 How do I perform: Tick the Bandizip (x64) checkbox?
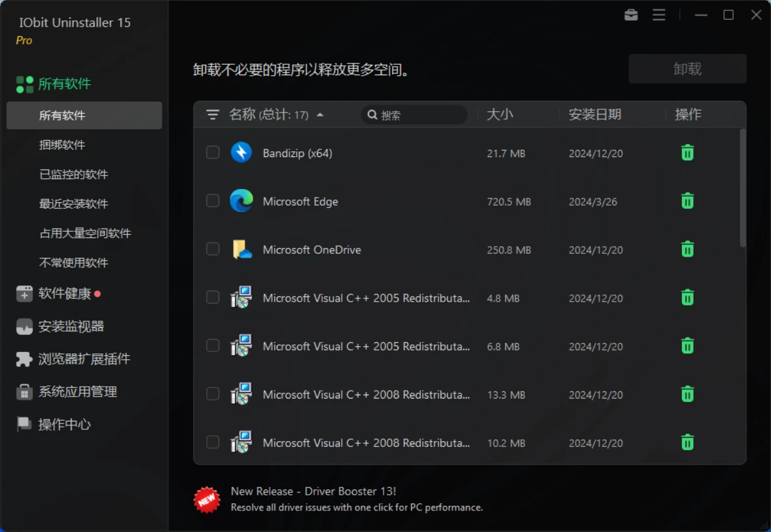pos(213,152)
